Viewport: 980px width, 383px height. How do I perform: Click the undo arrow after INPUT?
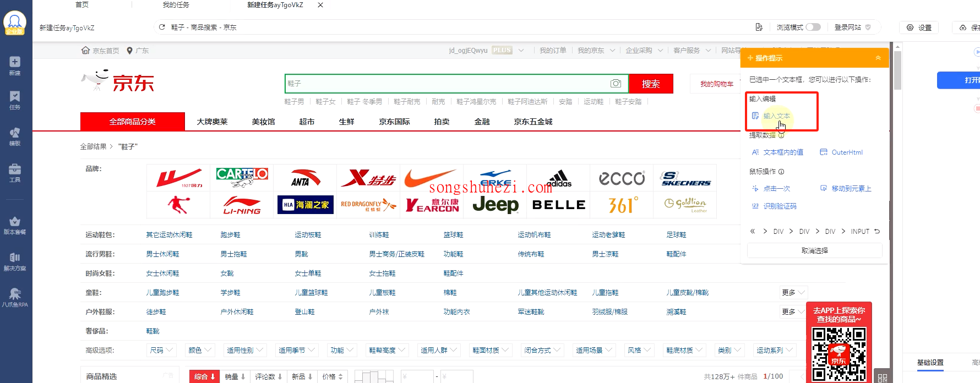[877, 232]
